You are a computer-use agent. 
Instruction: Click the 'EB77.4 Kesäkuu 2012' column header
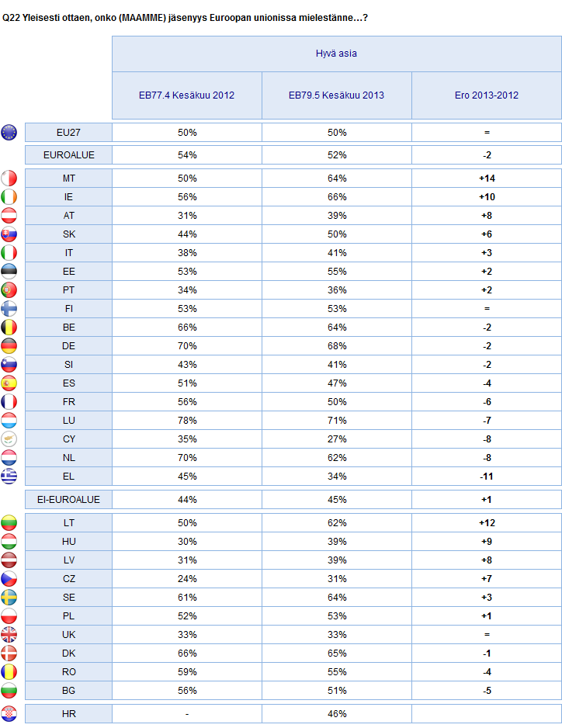pyautogui.click(x=187, y=95)
